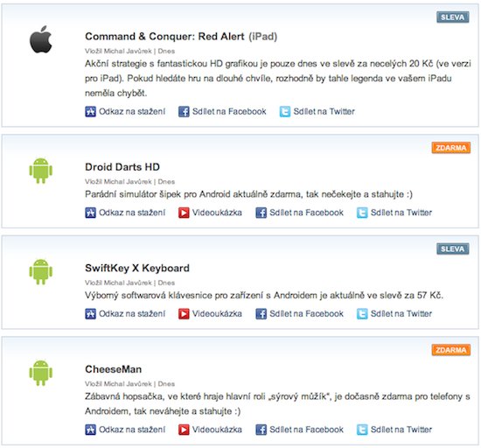
Task: Click the Android icon beside Droid Darts HD
Action: (x=41, y=171)
